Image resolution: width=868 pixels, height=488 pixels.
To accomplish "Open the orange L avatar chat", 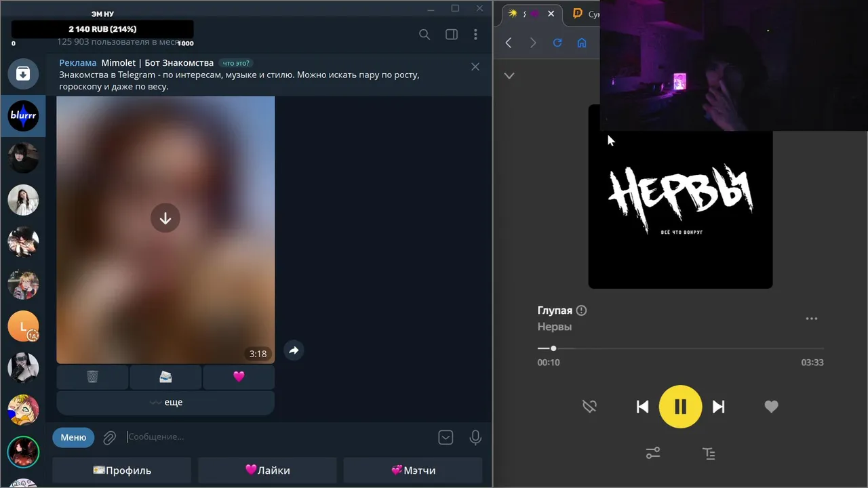I will (x=23, y=327).
